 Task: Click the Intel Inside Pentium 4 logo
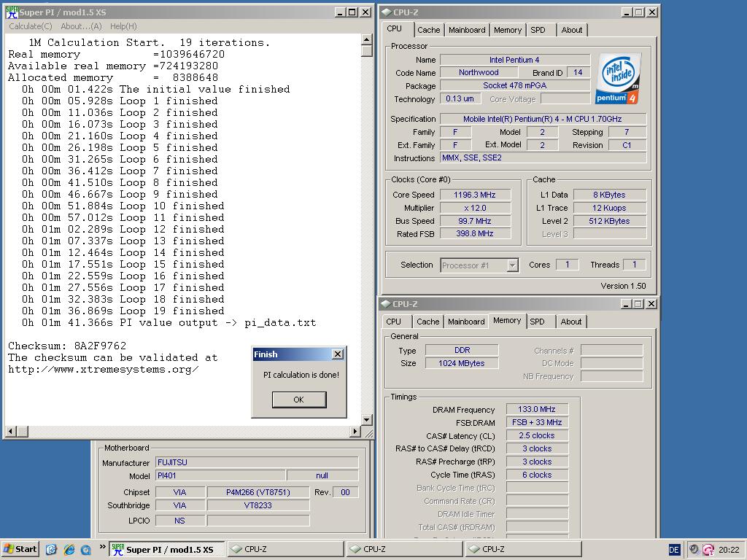click(x=618, y=79)
